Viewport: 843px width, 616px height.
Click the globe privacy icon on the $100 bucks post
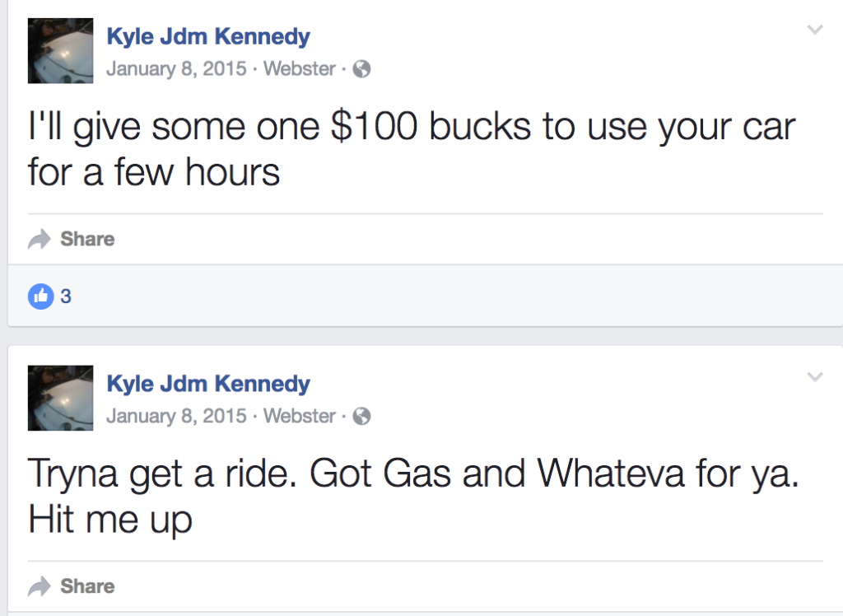(x=361, y=69)
